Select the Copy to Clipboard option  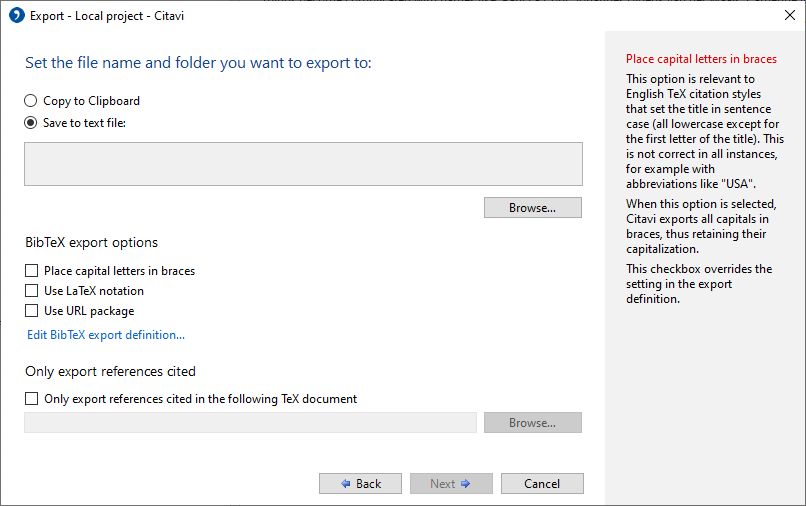(x=32, y=101)
